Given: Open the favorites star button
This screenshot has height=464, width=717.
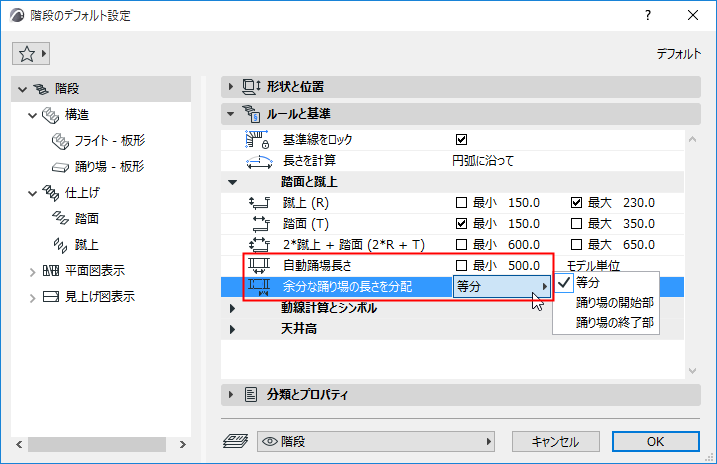Looking at the screenshot, I should coord(31,54).
